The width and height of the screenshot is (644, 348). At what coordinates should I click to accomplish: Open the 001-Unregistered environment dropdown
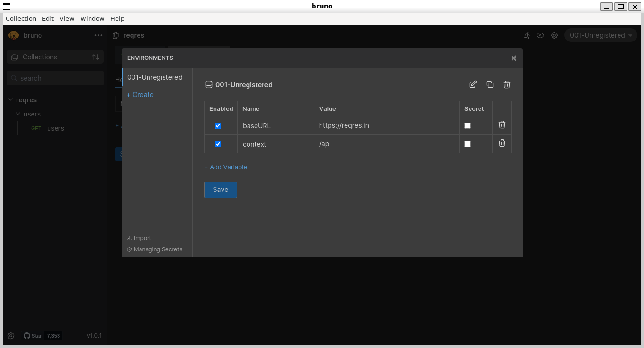coord(600,35)
